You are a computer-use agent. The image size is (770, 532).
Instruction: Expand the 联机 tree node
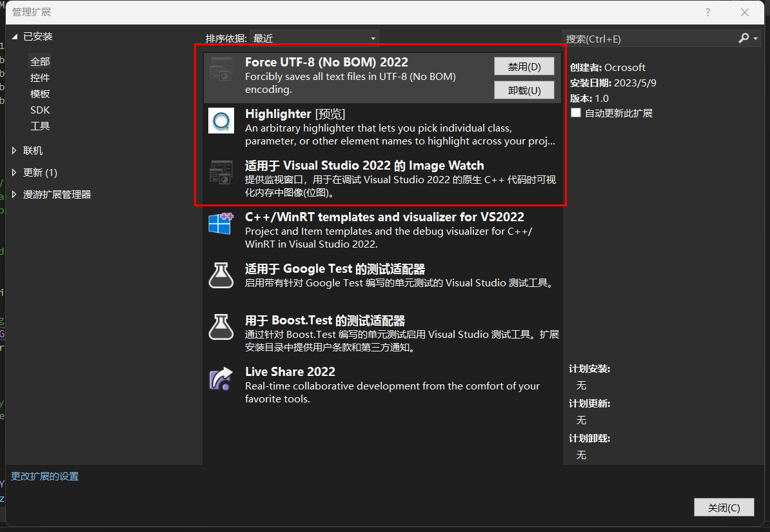[x=14, y=150]
